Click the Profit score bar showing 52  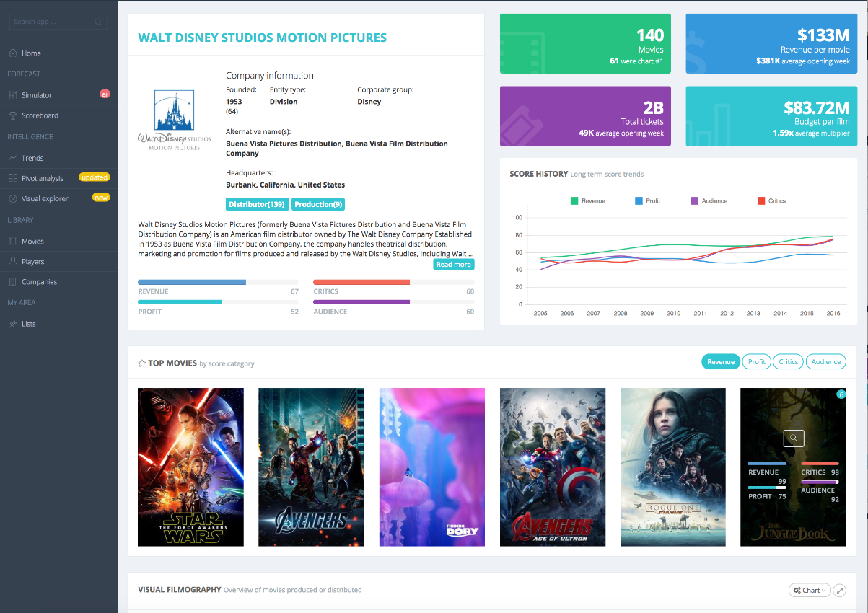click(218, 302)
